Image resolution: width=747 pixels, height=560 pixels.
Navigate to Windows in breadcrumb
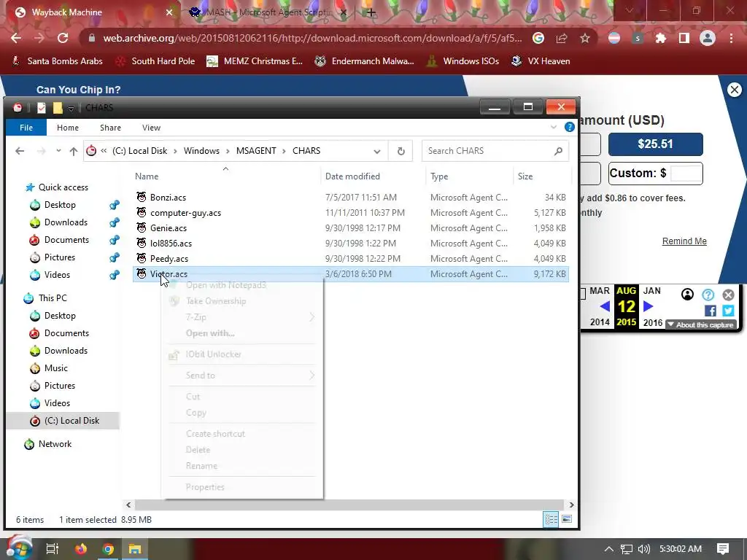pos(201,151)
